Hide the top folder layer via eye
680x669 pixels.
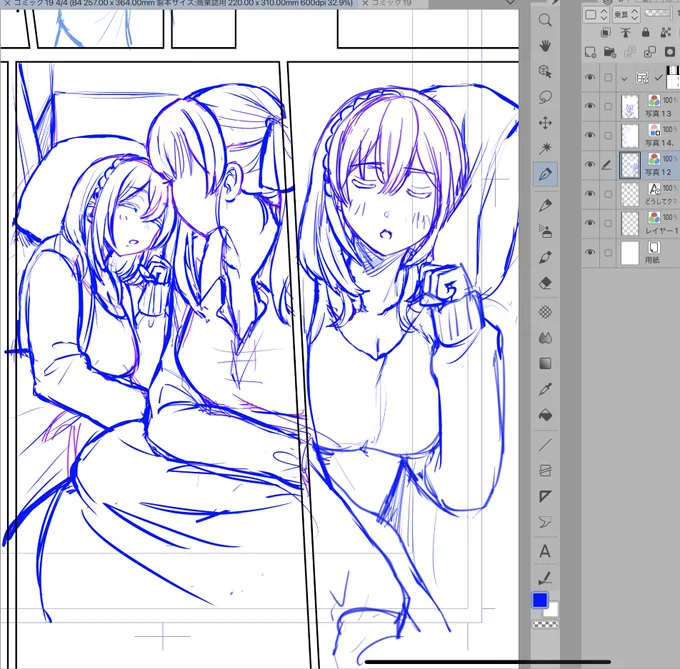click(590, 78)
